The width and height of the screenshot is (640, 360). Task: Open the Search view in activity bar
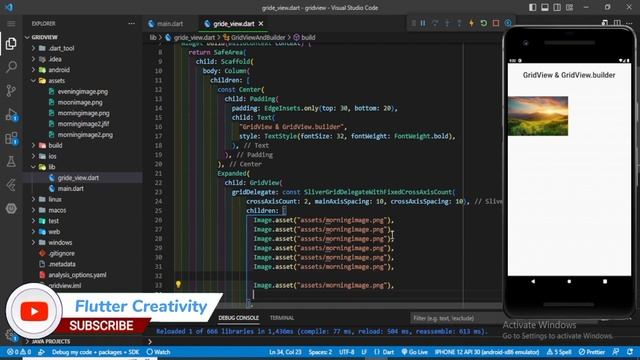pyautogui.click(x=11, y=66)
